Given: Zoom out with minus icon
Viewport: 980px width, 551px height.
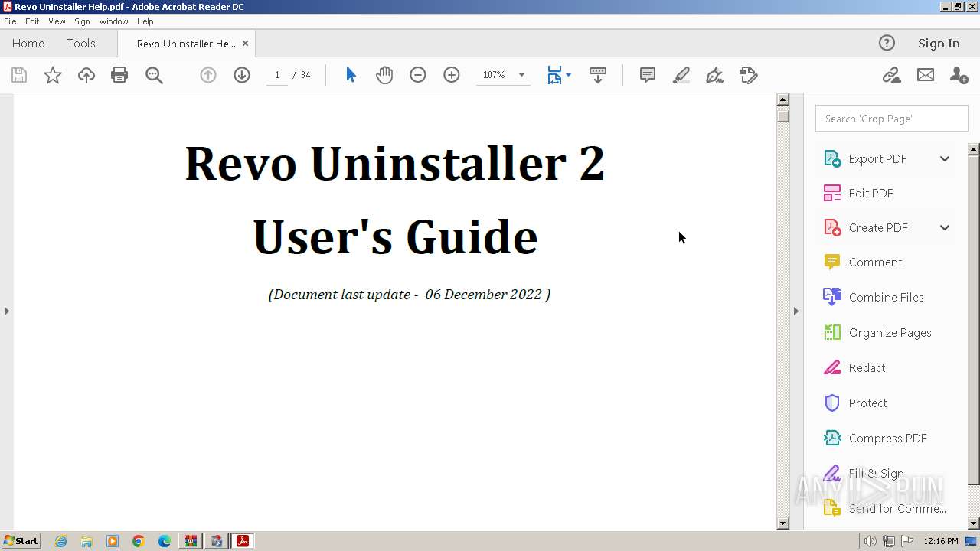Looking at the screenshot, I should (x=418, y=75).
